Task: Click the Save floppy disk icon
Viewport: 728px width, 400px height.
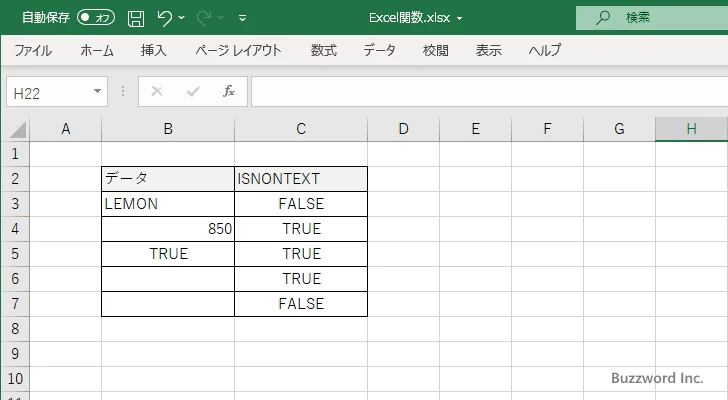Action: 136,18
